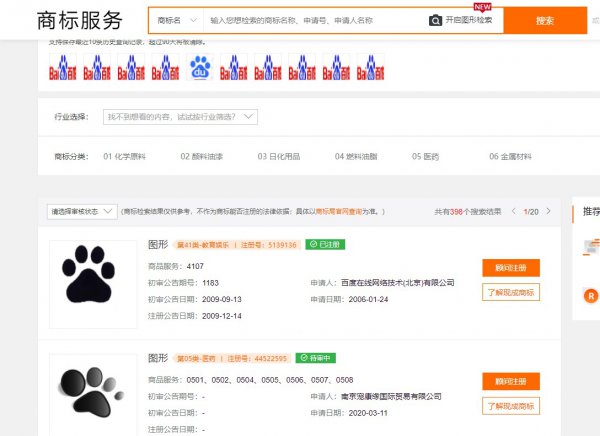Image resolution: width=600 pixels, height=436 pixels.
Task: Open the 行业选择 industry filter dropdown
Action: click(180, 117)
